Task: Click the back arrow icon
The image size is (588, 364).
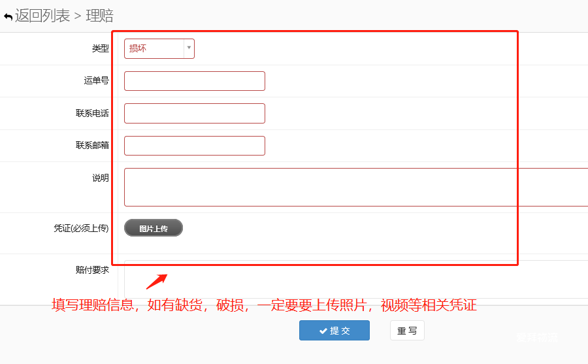Action: tap(8, 16)
